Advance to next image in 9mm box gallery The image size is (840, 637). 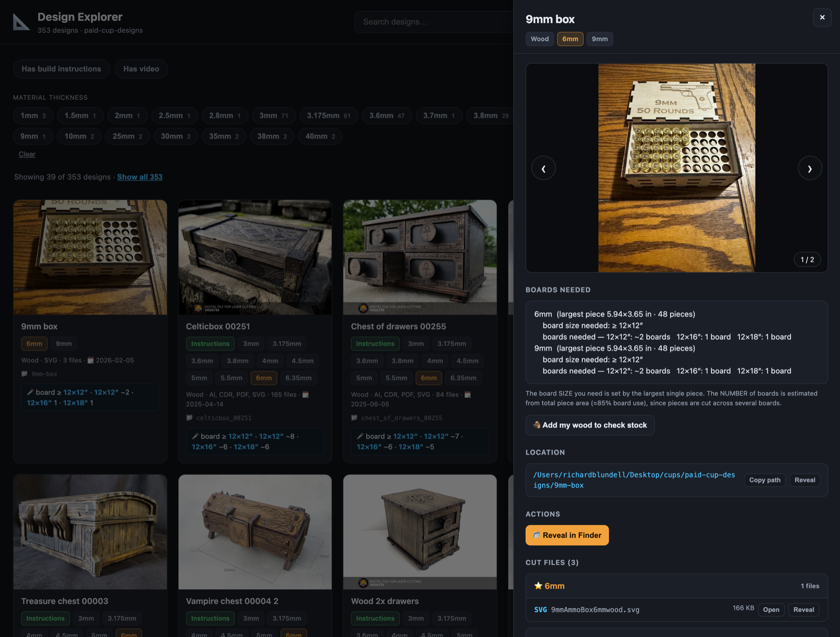(x=810, y=168)
